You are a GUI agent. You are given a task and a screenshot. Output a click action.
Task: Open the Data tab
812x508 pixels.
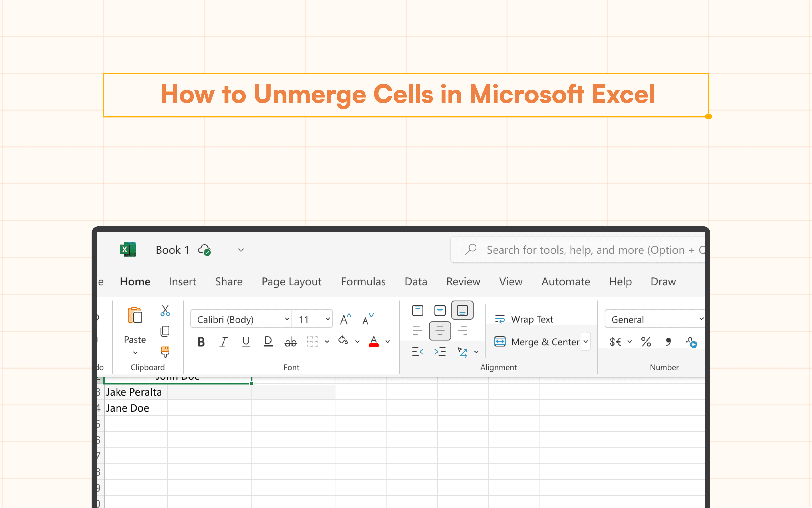tap(416, 282)
